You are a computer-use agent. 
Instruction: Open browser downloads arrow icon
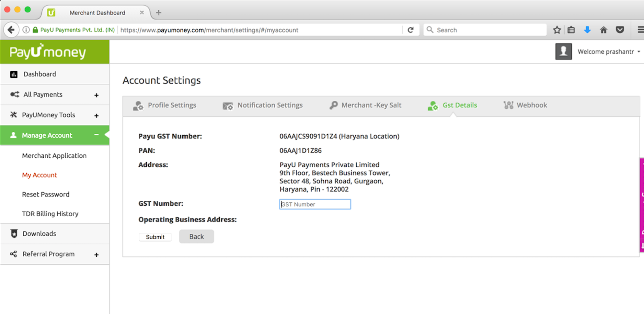(587, 30)
